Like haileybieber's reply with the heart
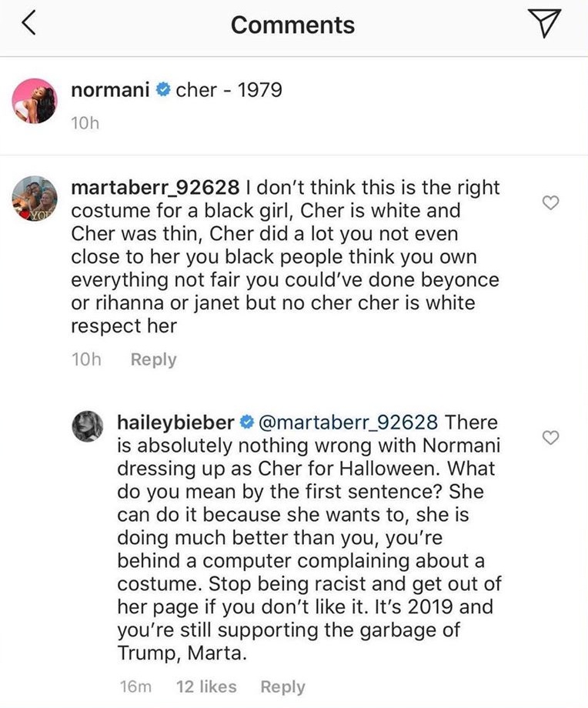 pyautogui.click(x=550, y=438)
